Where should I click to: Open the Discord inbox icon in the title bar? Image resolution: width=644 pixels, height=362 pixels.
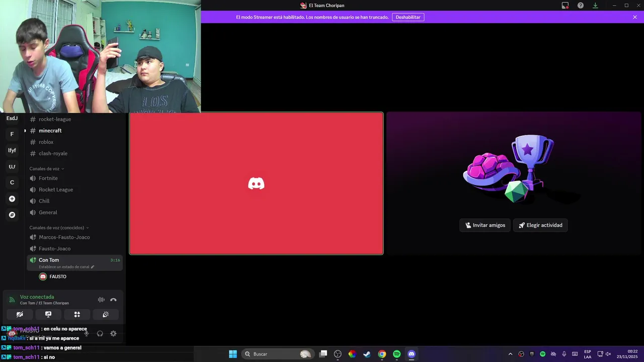(565, 6)
